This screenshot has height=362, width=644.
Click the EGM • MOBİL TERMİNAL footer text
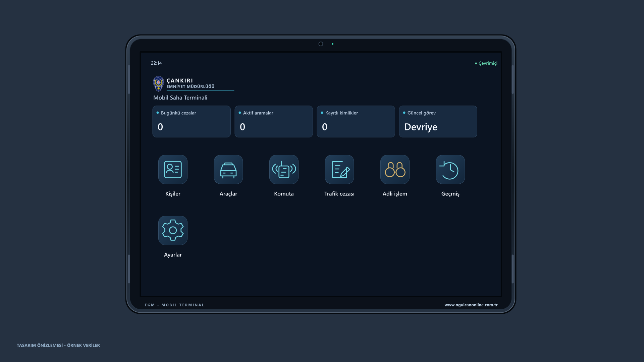pyautogui.click(x=174, y=305)
